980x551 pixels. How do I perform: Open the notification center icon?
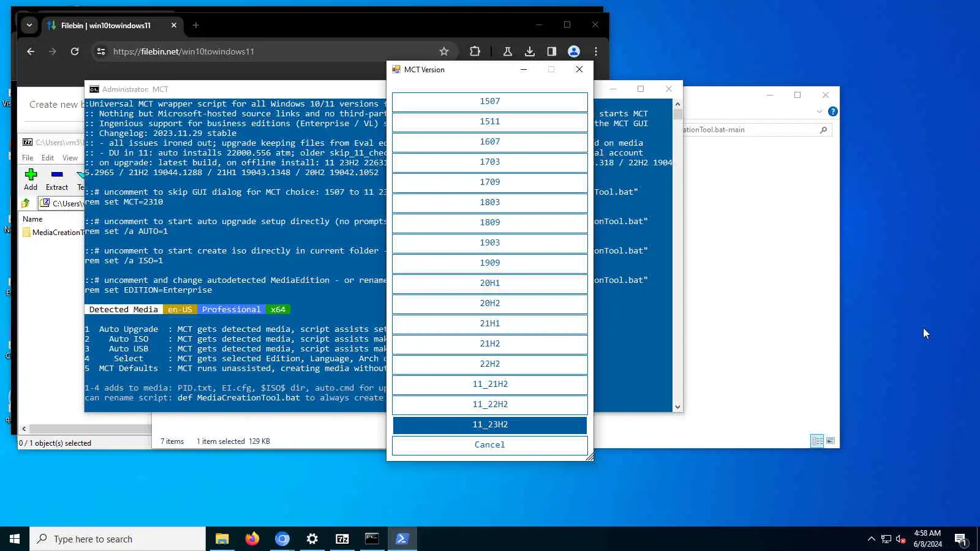pyautogui.click(x=960, y=539)
